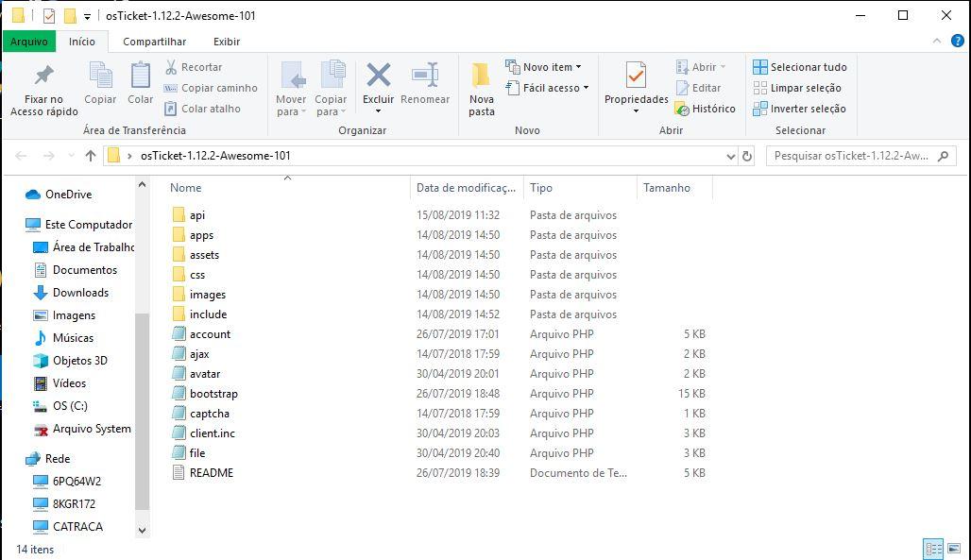The image size is (971, 560).
Task: Open the Exibir ribbon tab
Action: [x=227, y=42]
